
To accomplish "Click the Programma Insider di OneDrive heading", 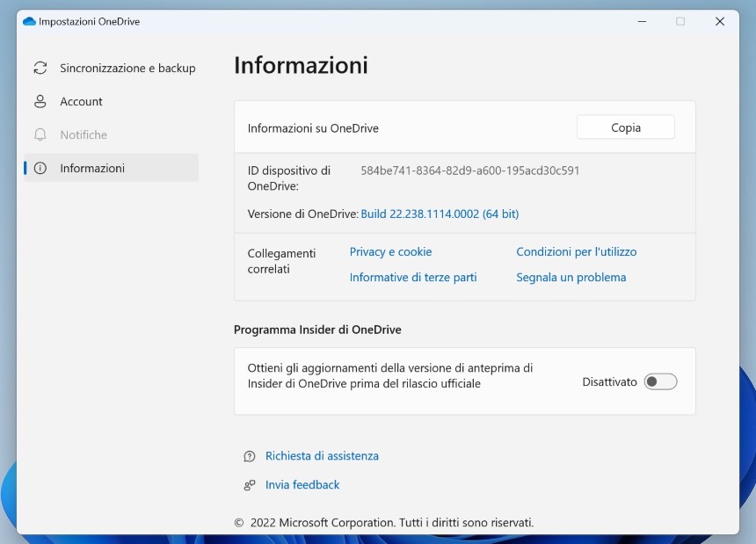I will pos(317,330).
